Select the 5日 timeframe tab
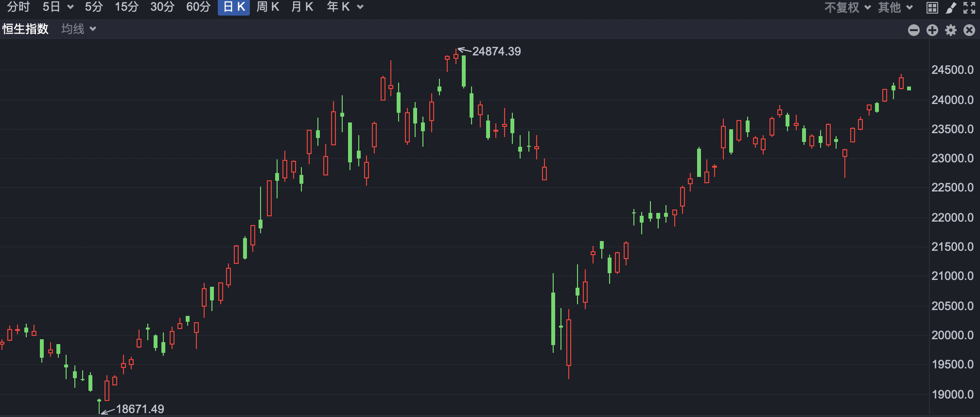The width and height of the screenshot is (980, 417). click(52, 7)
